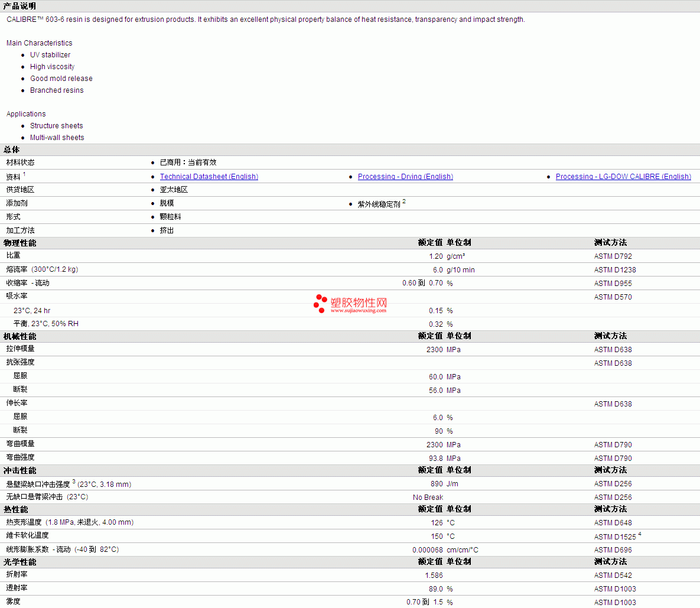Select the 0.000068 expansion coefficient value
The image size is (700, 608).
click(428, 550)
